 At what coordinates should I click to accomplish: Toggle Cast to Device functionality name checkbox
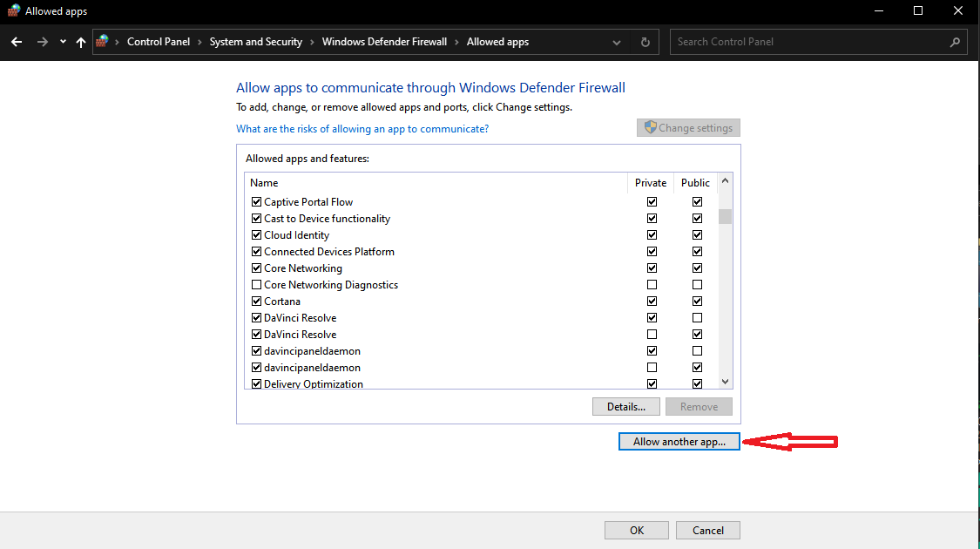pos(256,218)
